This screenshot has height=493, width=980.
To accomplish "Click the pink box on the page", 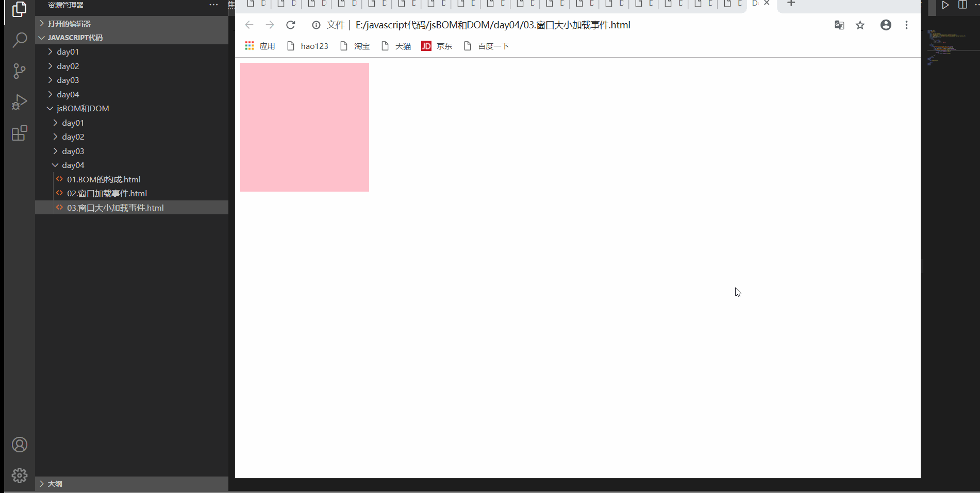I will [305, 127].
